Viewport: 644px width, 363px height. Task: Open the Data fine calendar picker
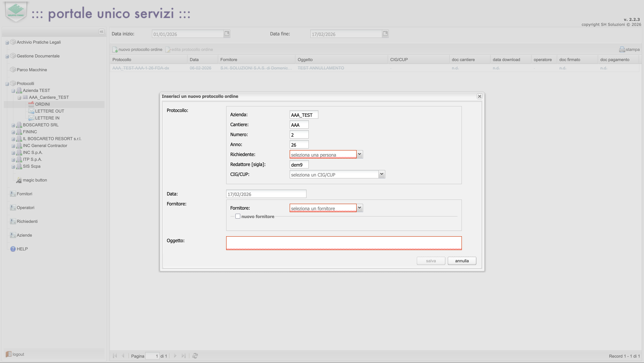(x=385, y=34)
